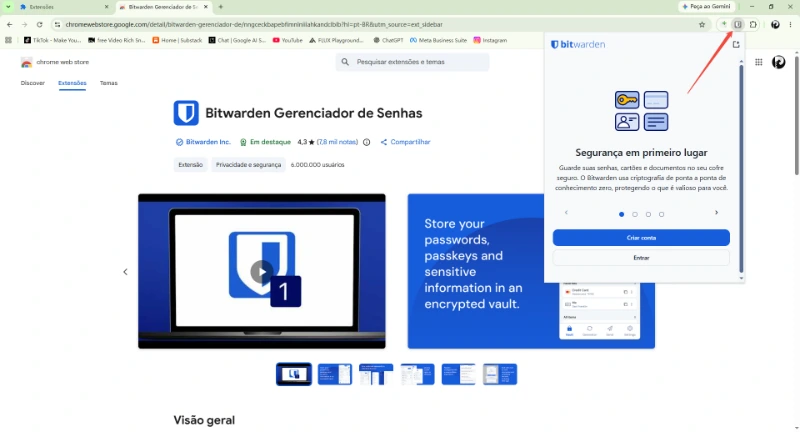
Task: Open the 7,8 mil notas ratings link
Action: coord(337,142)
